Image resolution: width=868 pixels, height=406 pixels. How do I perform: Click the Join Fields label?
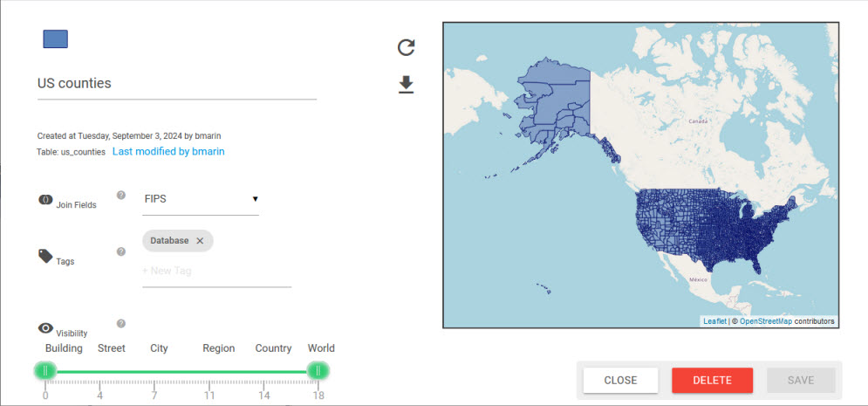click(x=77, y=205)
